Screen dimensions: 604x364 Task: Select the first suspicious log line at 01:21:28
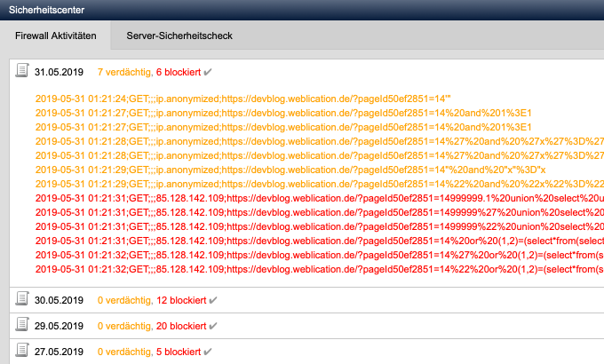point(320,141)
